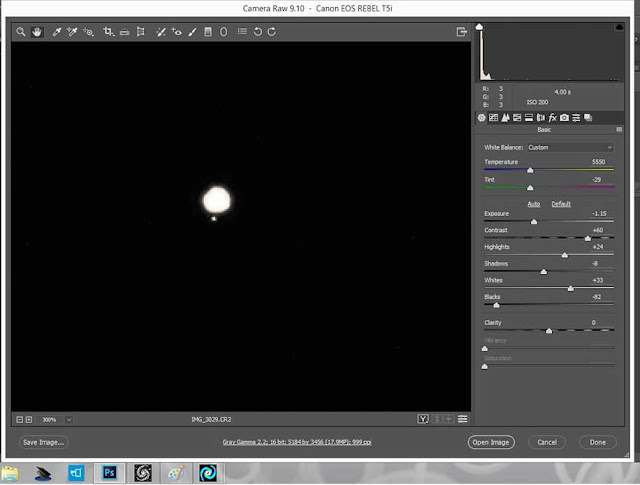The width and height of the screenshot is (640, 485).
Task: Click the Contrast value field +60
Action: tap(598, 230)
